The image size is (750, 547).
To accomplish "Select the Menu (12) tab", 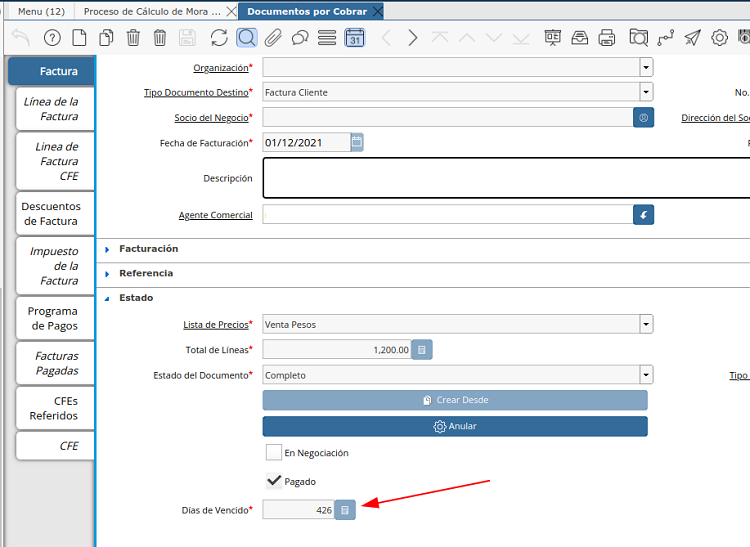I will click(41, 11).
